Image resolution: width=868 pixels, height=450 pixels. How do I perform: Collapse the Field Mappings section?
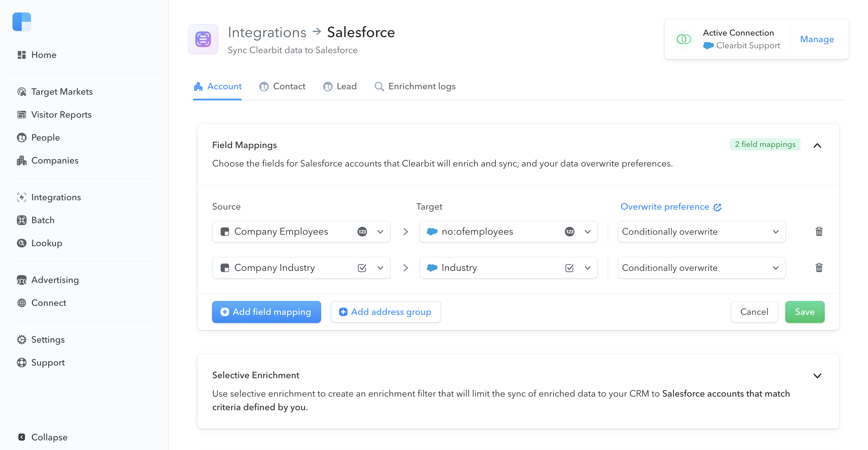[x=817, y=146]
